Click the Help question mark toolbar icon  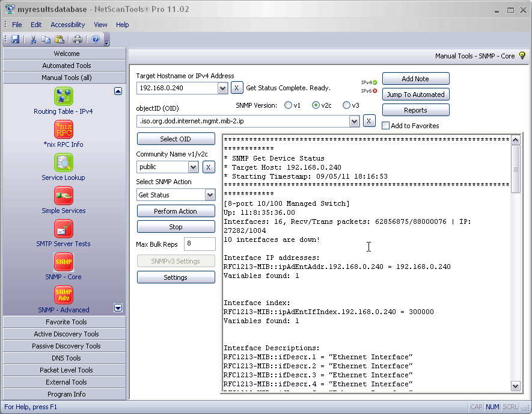[96, 39]
